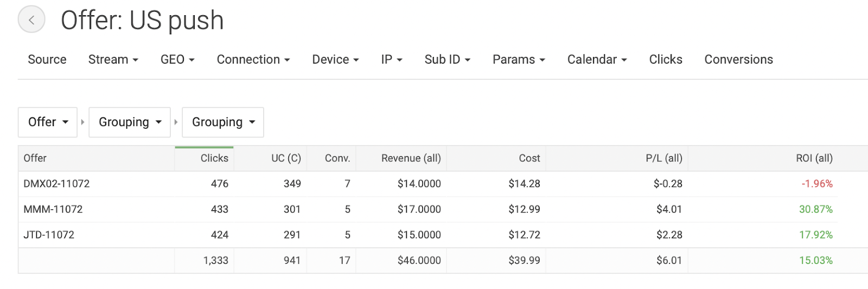
Task: Go to the Conversions tab
Action: (x=738, y=60)
